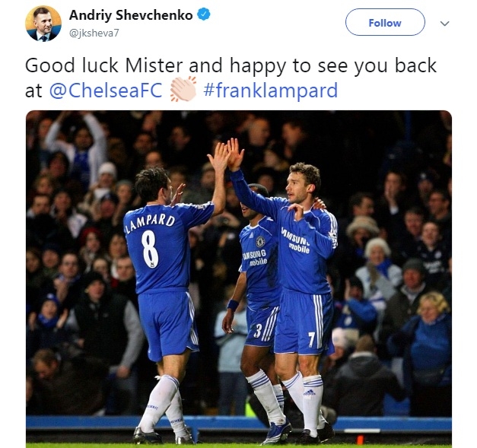This screenshot has height=448, width=477.
Task: Click the high-five hands in the photo
Action: pos(226,155)
